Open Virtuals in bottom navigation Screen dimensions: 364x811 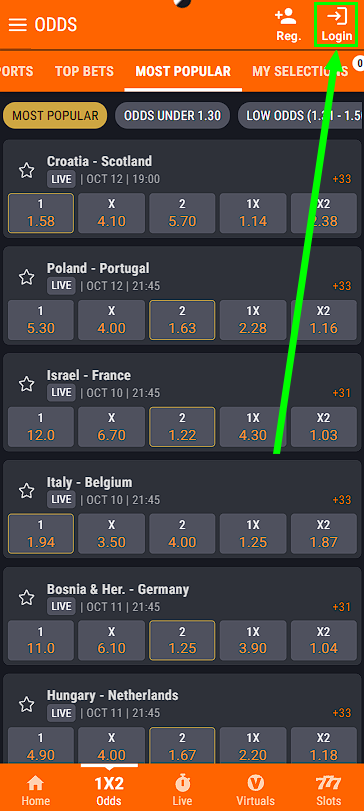[x=255, y=791]
